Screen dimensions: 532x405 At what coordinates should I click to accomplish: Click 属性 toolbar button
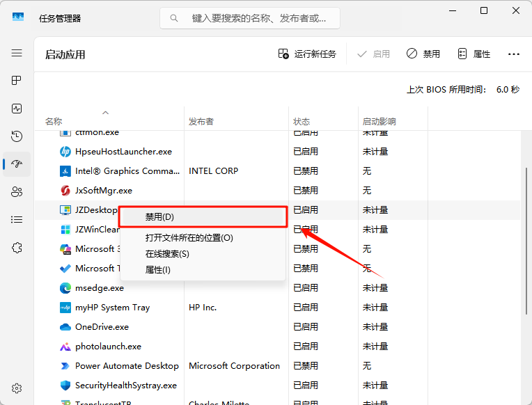pos(474,54)
